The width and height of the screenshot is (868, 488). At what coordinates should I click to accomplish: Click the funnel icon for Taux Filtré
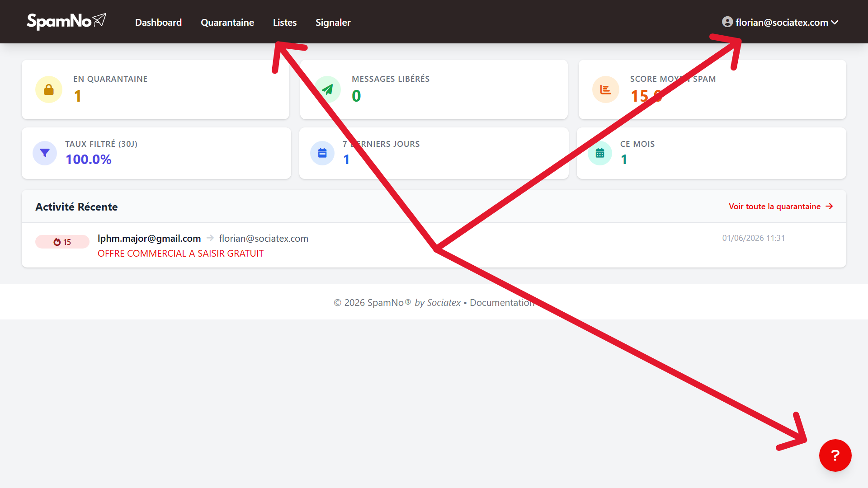point(45,153)
